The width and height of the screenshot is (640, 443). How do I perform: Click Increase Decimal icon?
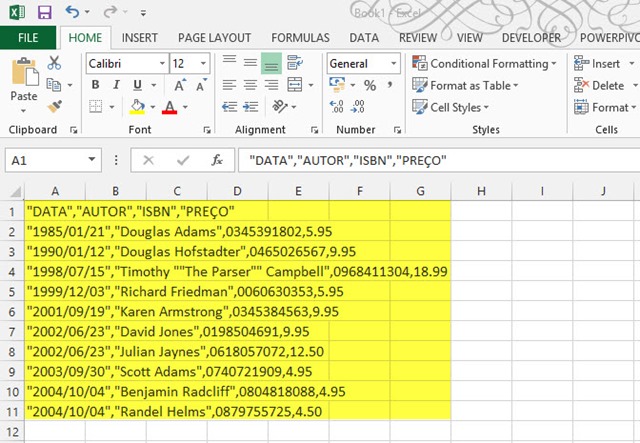point(337,107)
